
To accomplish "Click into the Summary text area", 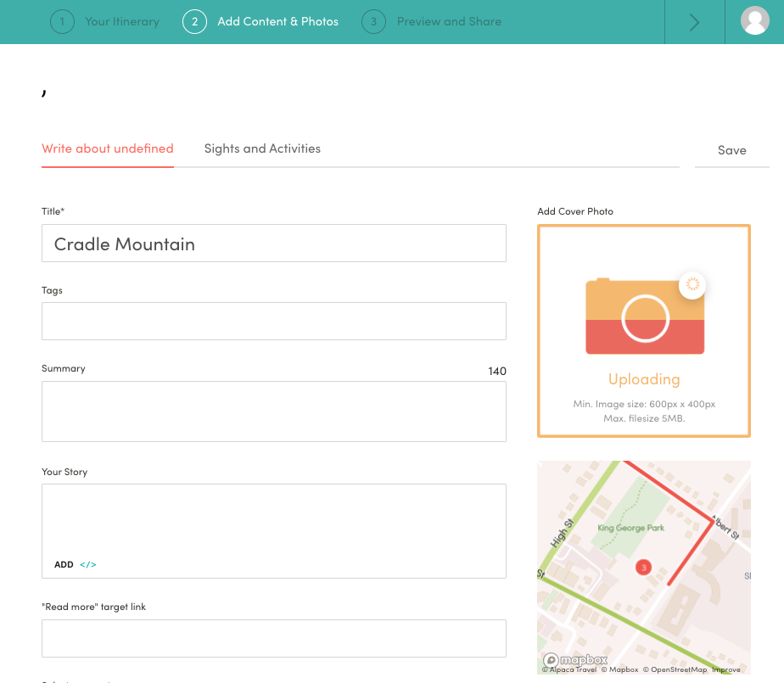I will (273, 411).
